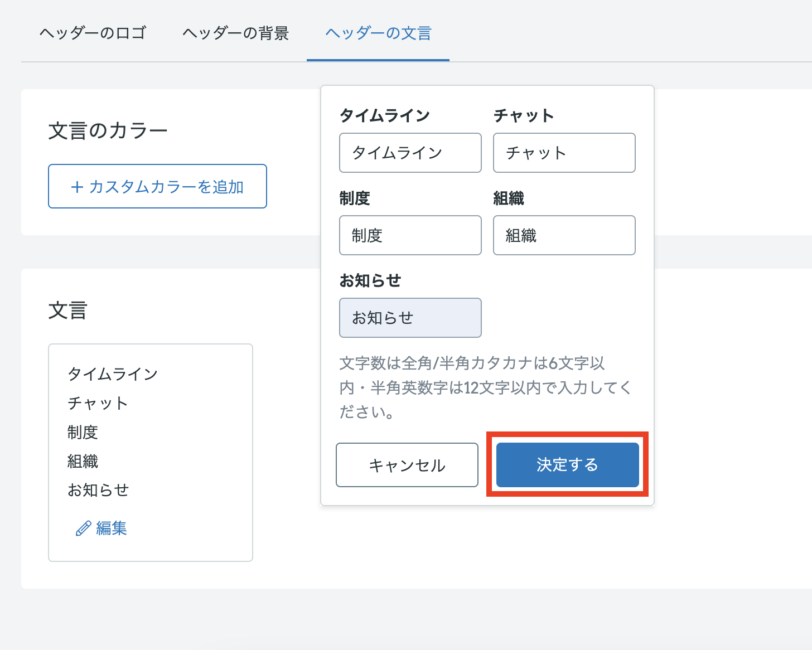812x650 pixels.
Task: Focus the お知らせ input field
Action: (410, 318)
